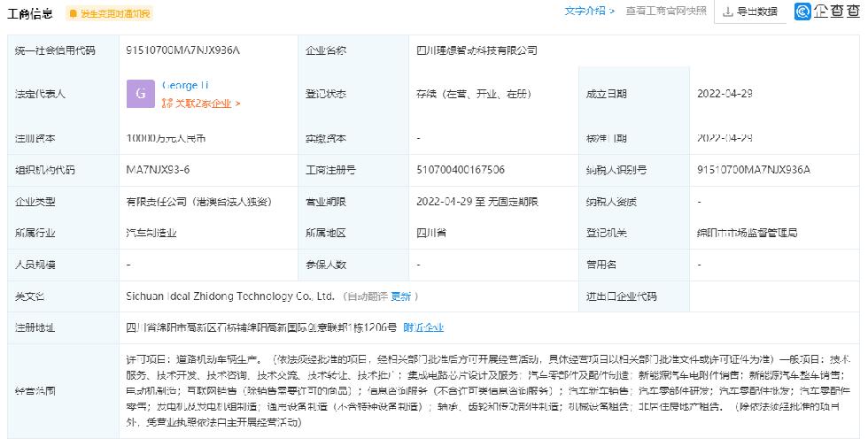
Task: Click the 企查查 logo
Action: [x=827, y=12]
